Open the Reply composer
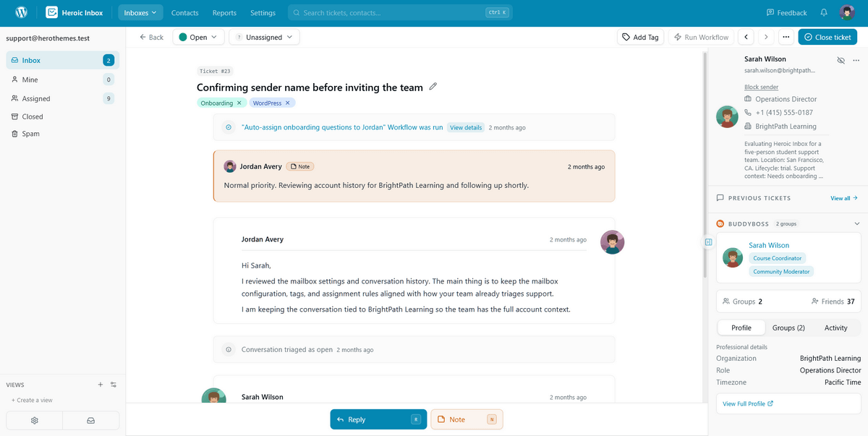The width and height of the screenshot is (868, 436). click(378, 419)
